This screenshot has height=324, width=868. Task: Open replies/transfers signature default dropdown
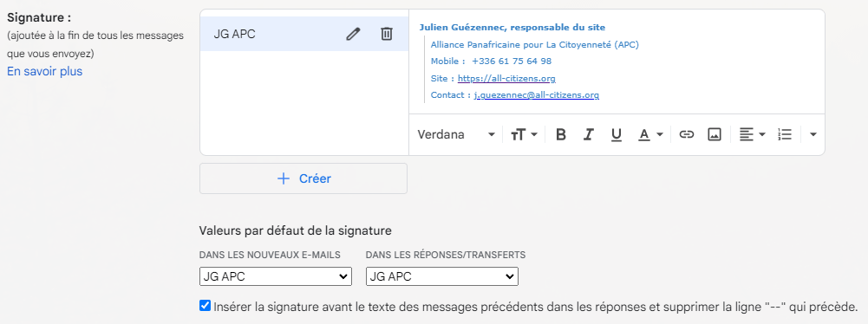[441, 276]
